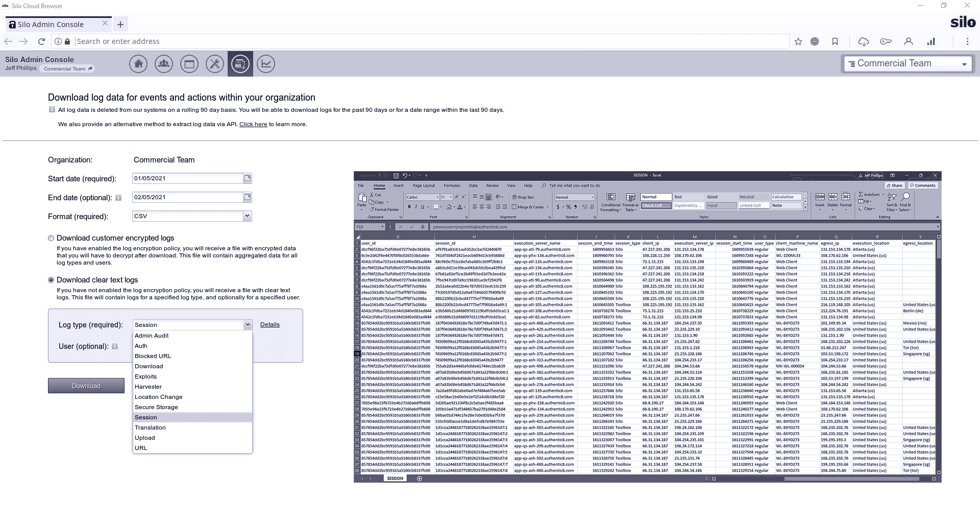Click info icon next to End date
Screen dimensions: 980x521
click(118, 198)
